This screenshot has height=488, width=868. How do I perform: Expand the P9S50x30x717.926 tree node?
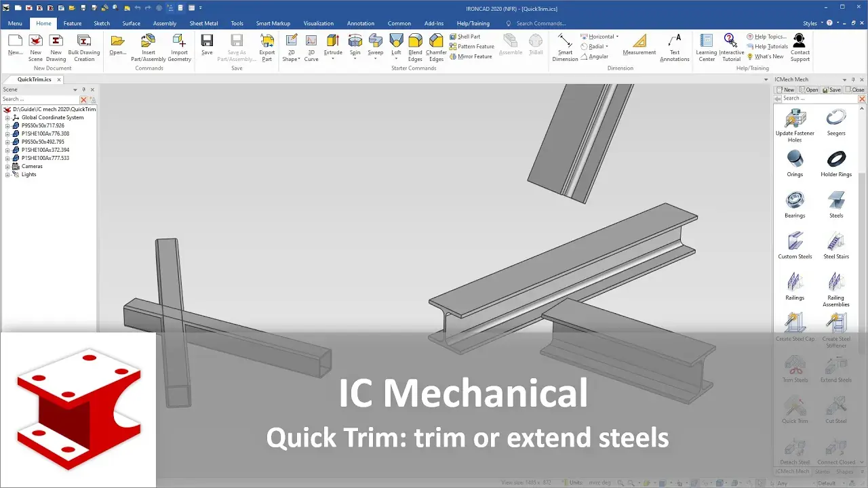[x=7, y=125]
